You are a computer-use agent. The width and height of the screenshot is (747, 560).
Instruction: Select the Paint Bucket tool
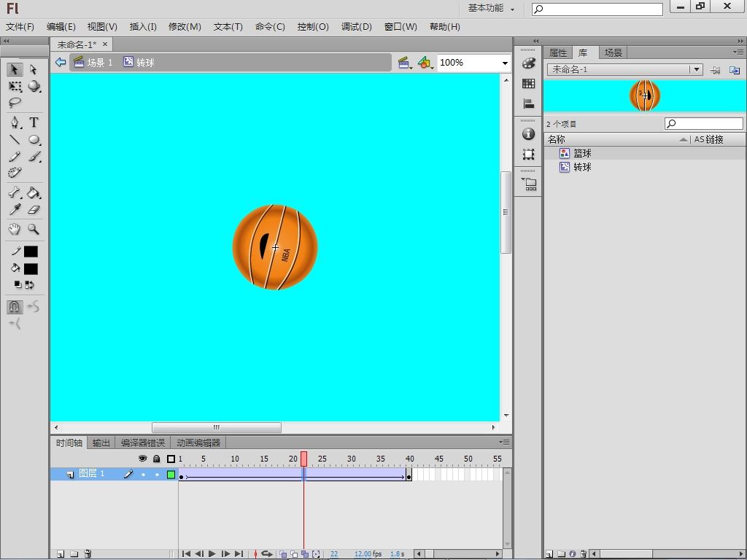(34, 193)
